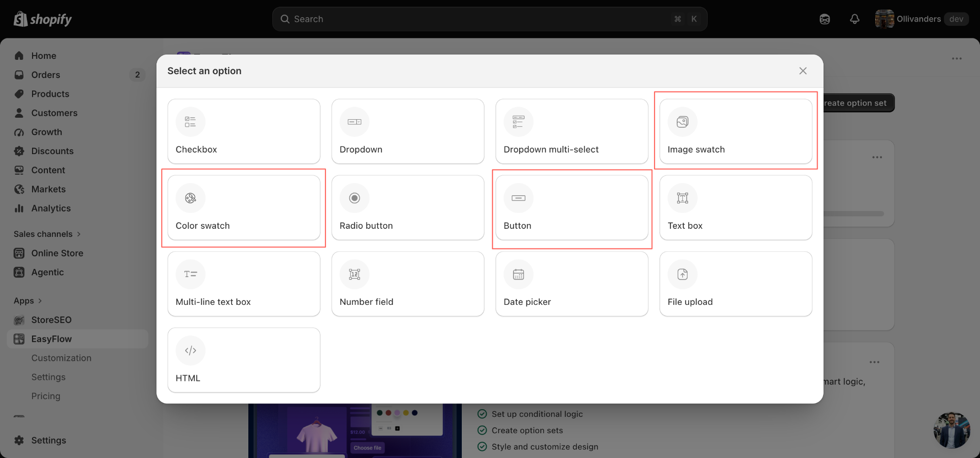Click Create option set button
Viewport: 980px width, 458px height.
tap(858, 103)
